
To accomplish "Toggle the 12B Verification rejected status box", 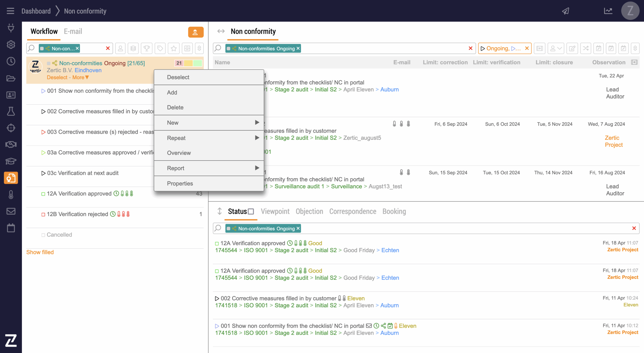I will pyautogui.click(x=43, y=214).
